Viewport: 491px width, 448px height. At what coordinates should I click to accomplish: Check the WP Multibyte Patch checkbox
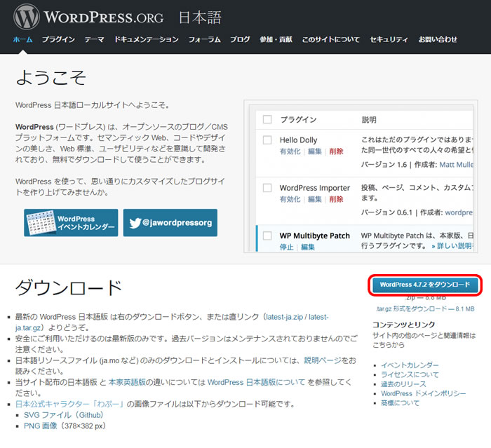click(x=267, y=236)
